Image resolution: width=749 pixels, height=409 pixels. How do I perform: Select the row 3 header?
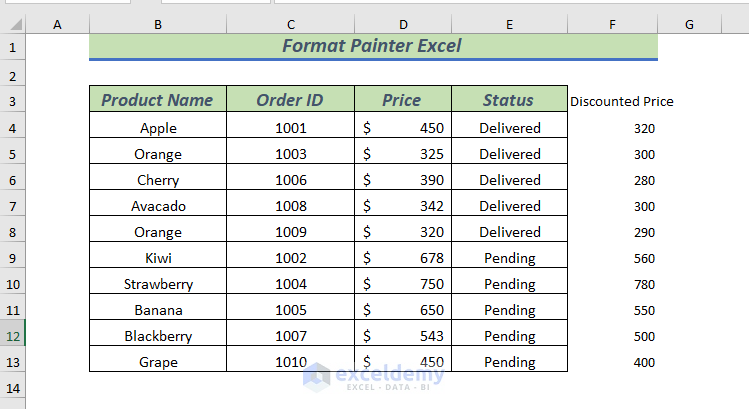(x=12, y=101)
